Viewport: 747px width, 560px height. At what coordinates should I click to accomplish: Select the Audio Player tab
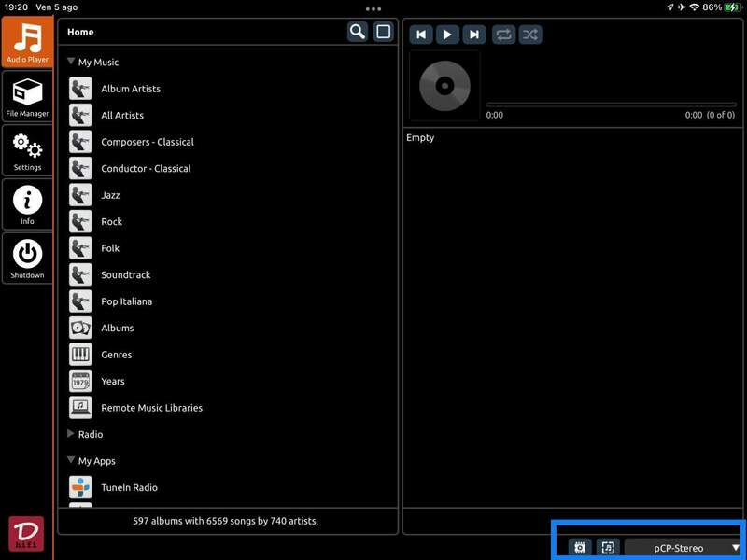27,42
